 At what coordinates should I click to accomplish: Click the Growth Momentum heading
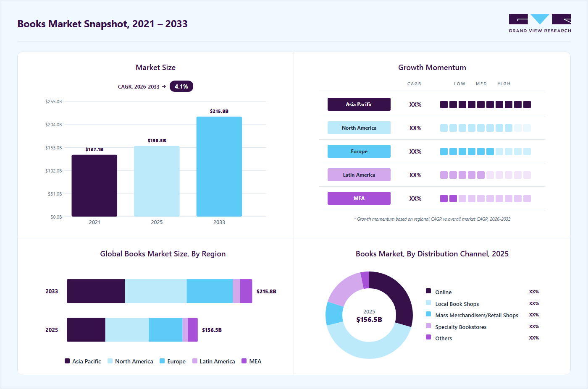point(432,68)
